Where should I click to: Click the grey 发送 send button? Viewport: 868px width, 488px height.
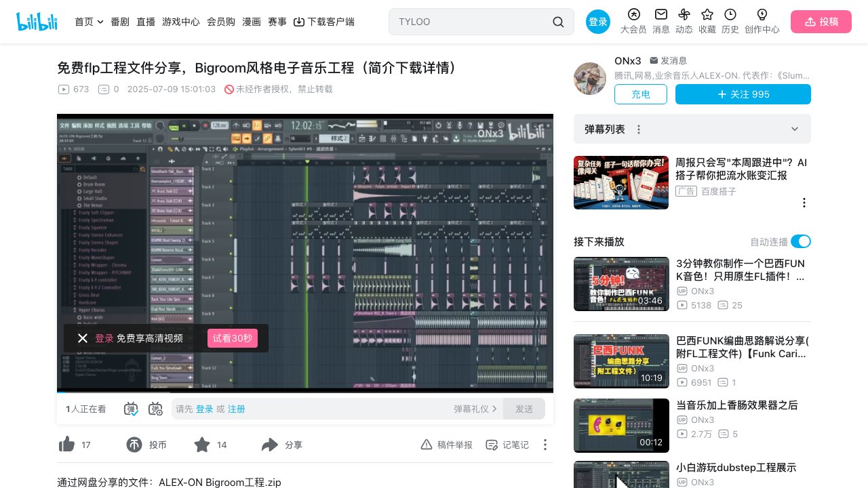click(524, 409)
